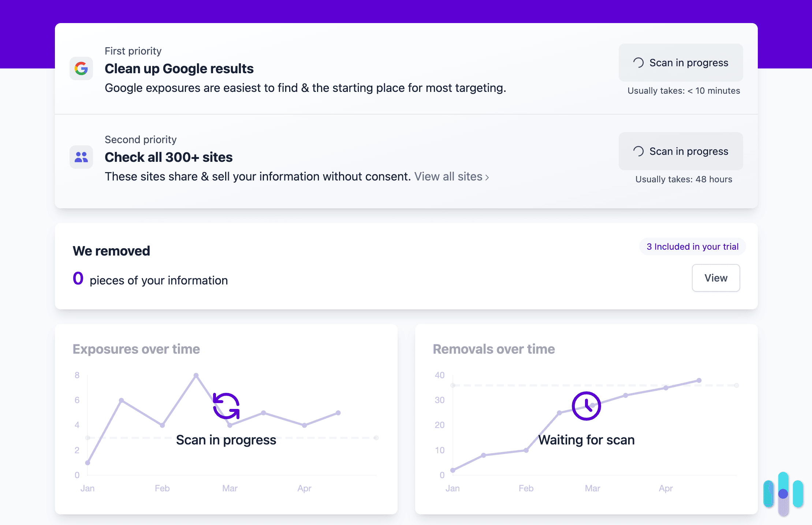
Task: Click the clock icon on Removals chart
Action: pyautogui.click(x=586, y=406)
